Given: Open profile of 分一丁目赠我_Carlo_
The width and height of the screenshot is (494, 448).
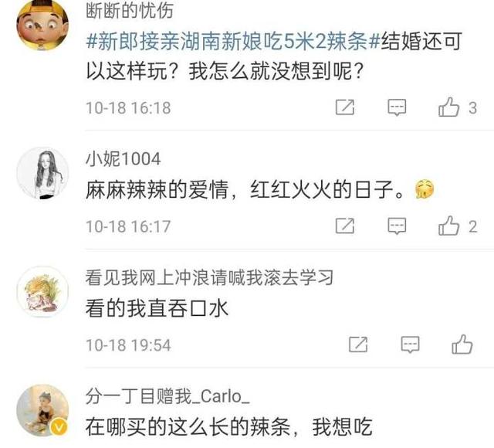Looking at the screenshot, I should tap(167, 396).
